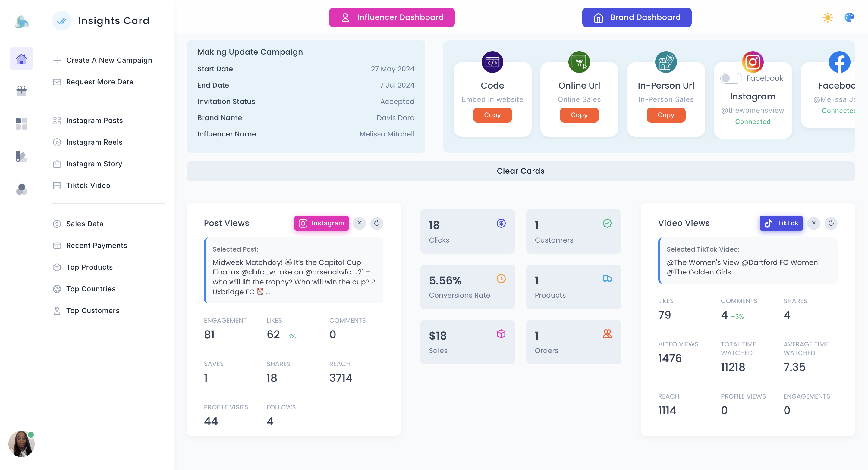The image size is (868, 470).
Task: Click the profile avatar at bottom left
Action: pyautogui.click(x=21, y=444)
